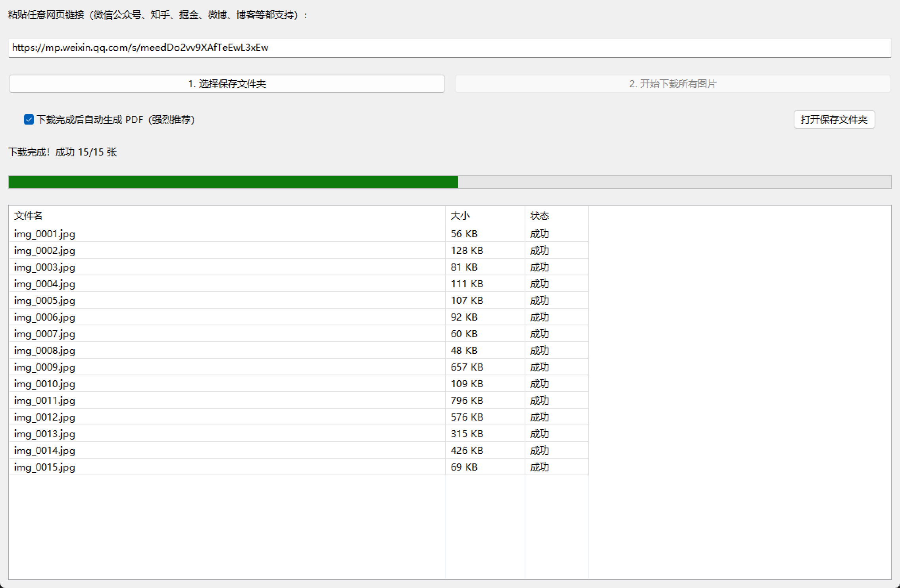Select file img_0009.jpg in list
Image resolution: width=900 pixels, height=588 pixels.
[x=44, y=367]
